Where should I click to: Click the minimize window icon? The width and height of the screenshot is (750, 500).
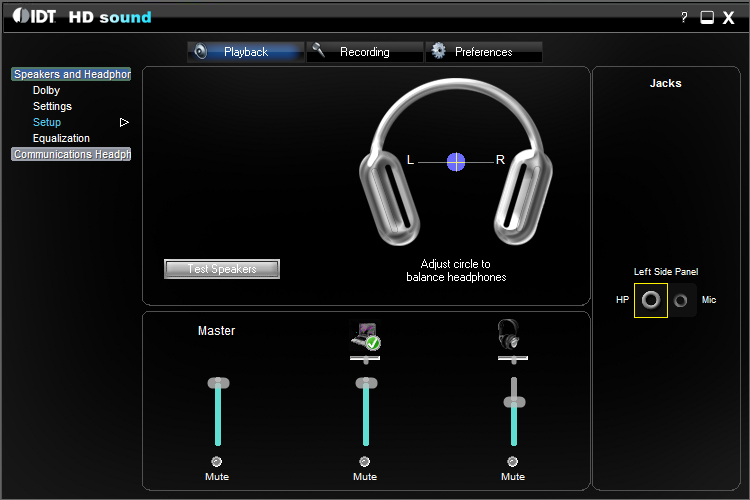click(707, 18)
